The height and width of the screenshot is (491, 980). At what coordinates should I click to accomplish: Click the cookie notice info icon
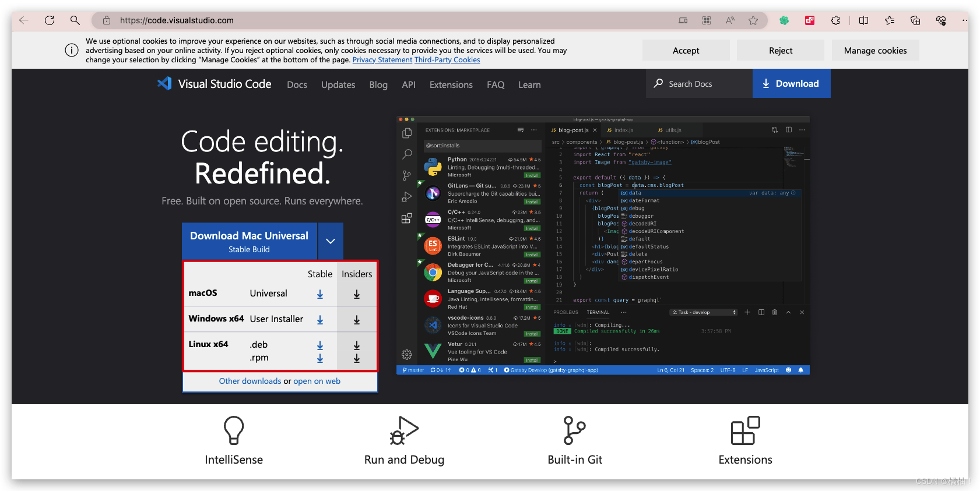tap(71, 50)
